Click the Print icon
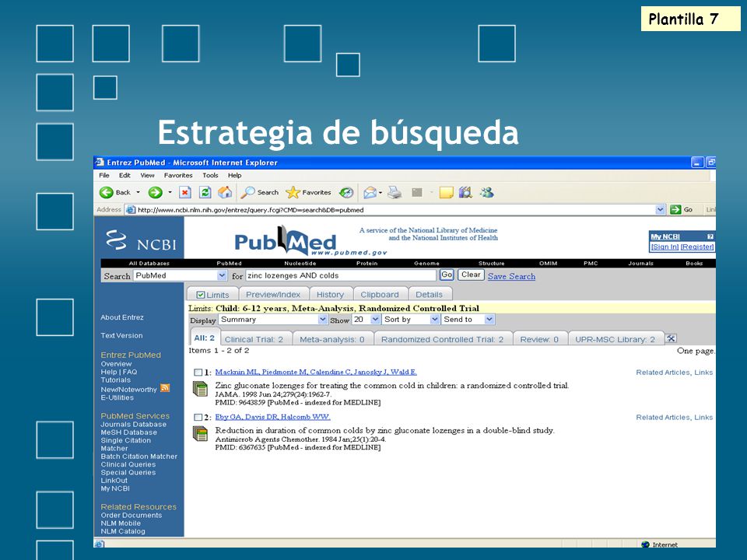This screenshot has height=560, width=747. point(395,192)
